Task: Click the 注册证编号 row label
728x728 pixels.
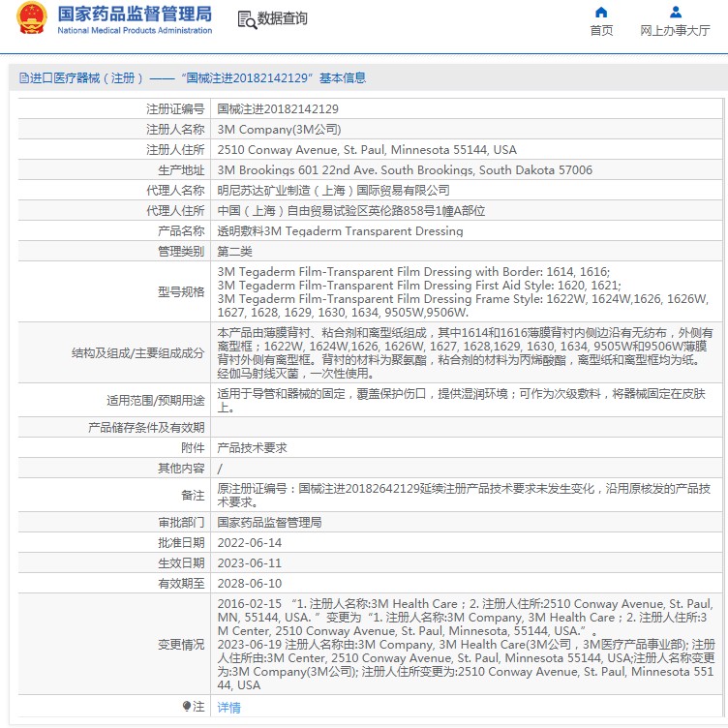Action: [175, 109]
